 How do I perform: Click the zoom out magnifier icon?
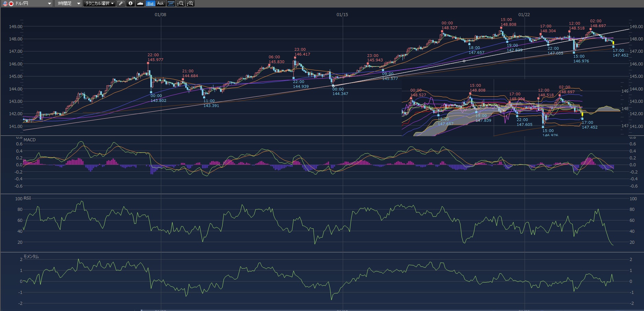click(180, 3)
